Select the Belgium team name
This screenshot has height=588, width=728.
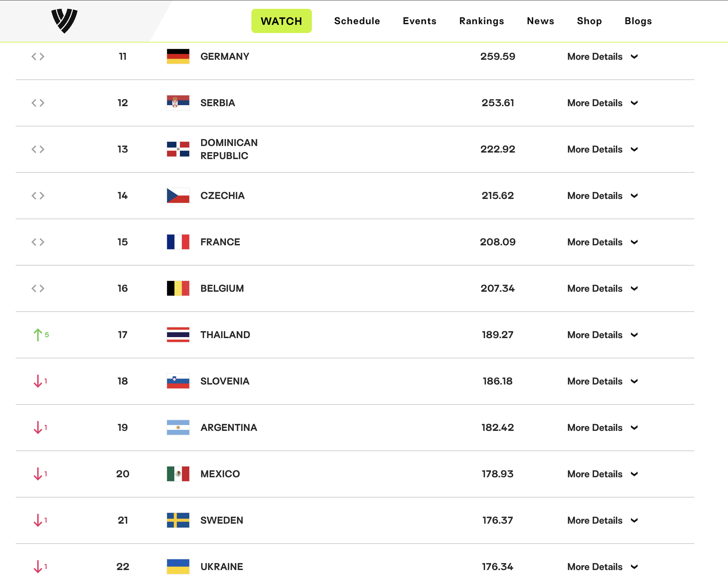222,288
